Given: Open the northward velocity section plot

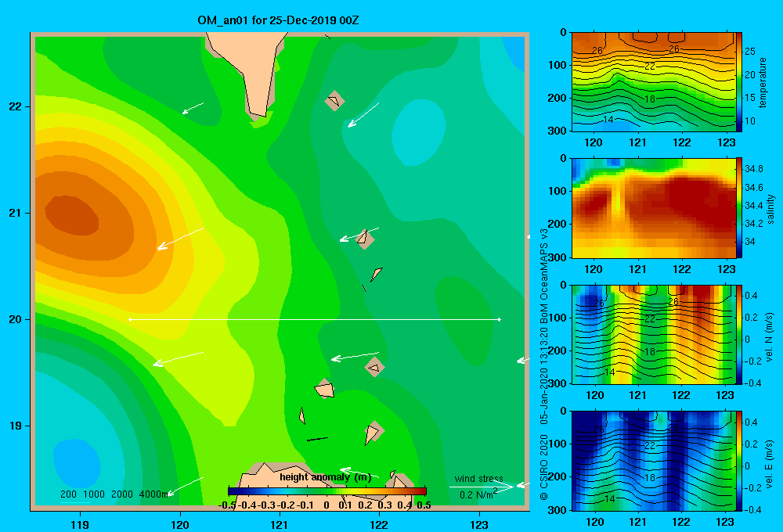Looking at the screenshot, I should pos(653,334).
